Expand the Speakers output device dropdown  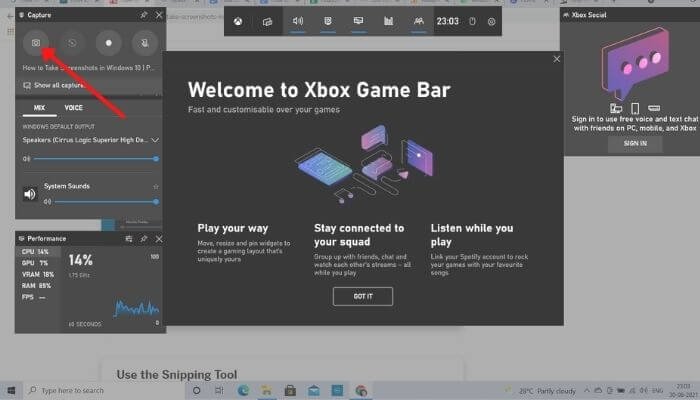[x=155, y=140]
